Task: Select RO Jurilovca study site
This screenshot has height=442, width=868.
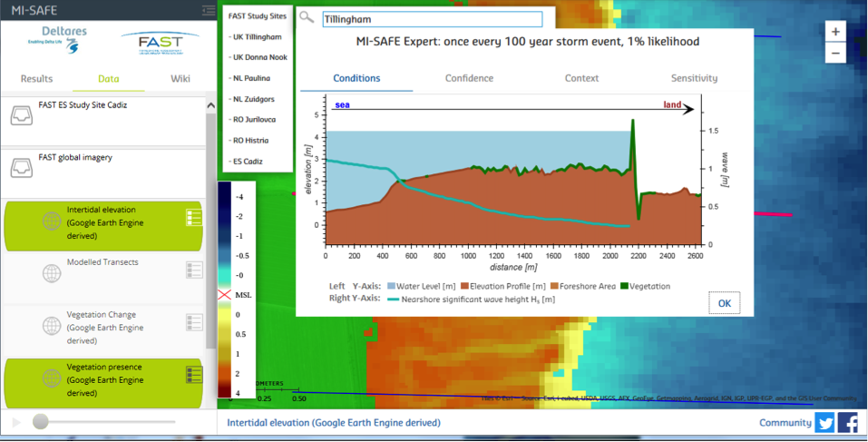Action: point(252,119)
